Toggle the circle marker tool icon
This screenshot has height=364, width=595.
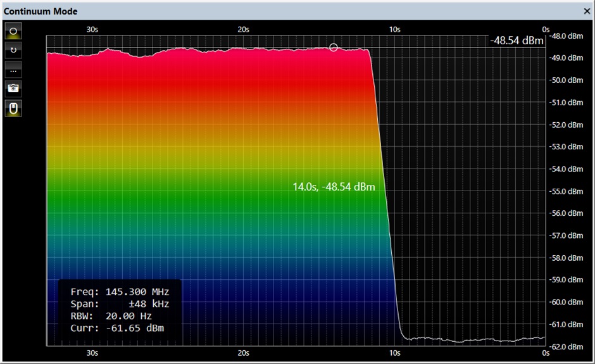[x=13, y=31]
